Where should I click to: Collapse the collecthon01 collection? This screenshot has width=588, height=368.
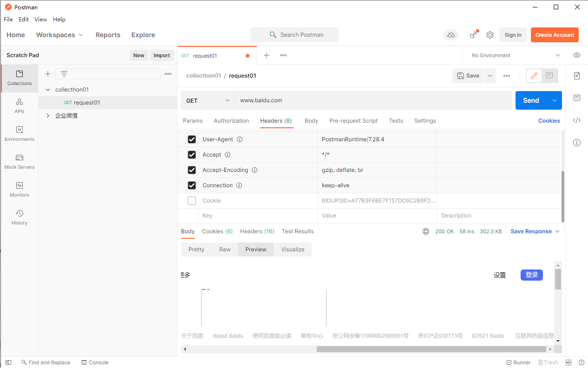[48, 90]
